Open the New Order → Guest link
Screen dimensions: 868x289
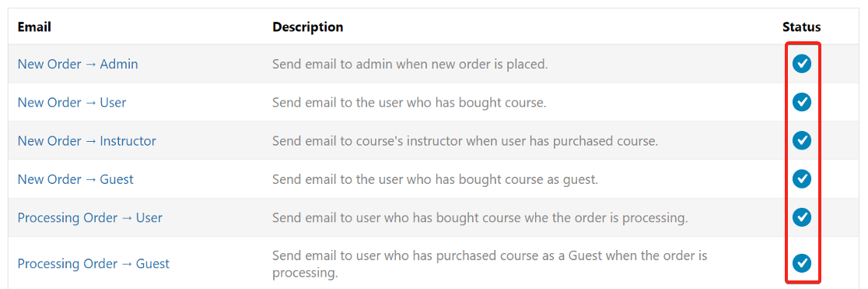[x=75, y=179]
